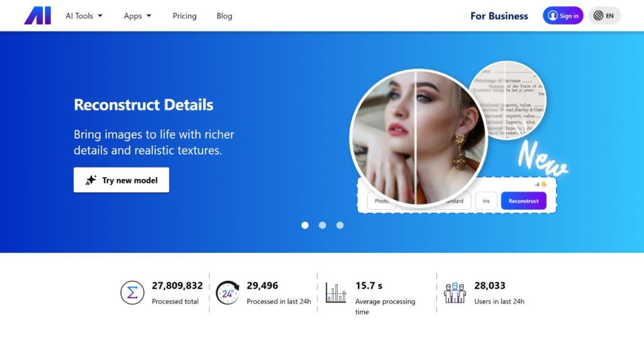The width and height of the screenshot is (644, 362).
Task: Select the Iris mode option
Action: [x=486, y=201]
